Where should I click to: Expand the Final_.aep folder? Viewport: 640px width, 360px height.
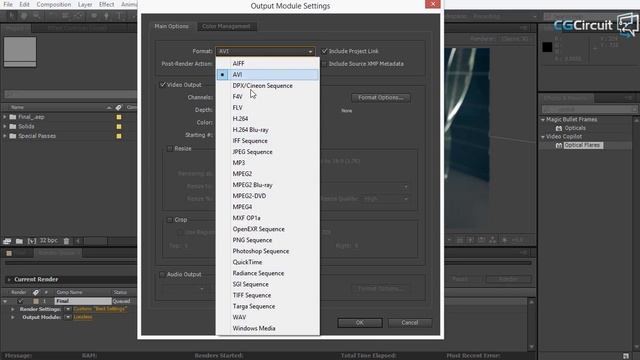pyautogui.click(x=4, y=117)
